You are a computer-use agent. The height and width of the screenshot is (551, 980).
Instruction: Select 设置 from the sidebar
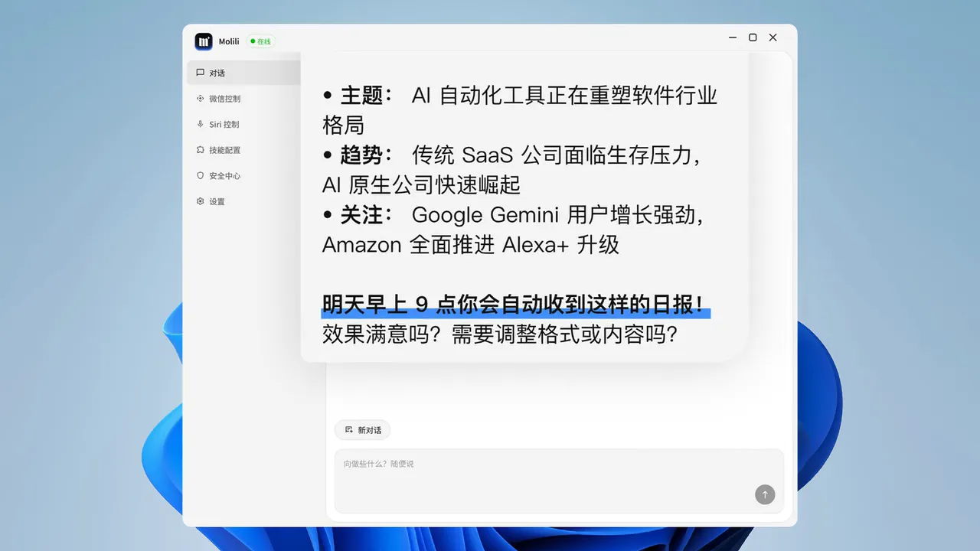(215, 201)
